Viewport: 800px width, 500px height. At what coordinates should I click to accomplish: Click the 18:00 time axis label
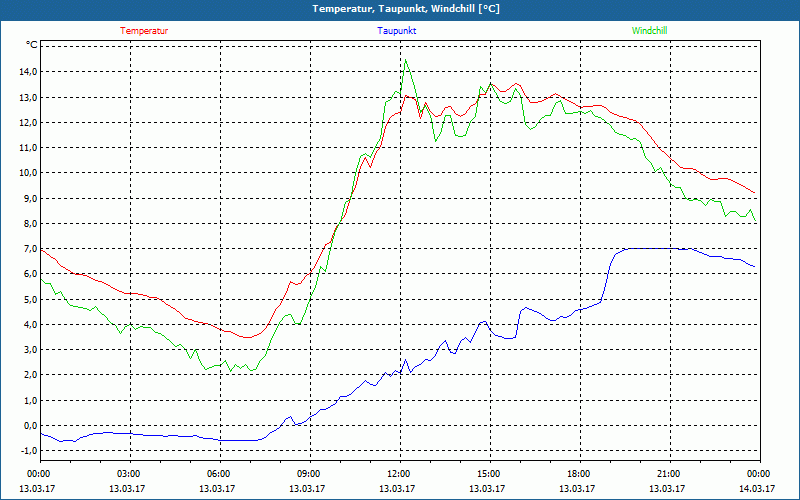point(580,474)
